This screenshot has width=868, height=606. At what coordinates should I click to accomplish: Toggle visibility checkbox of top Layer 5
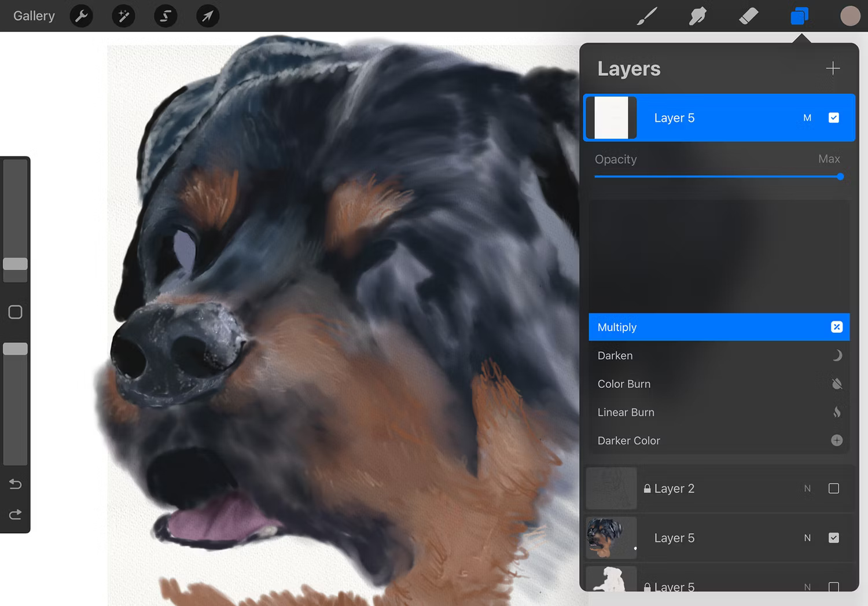click(833, 117)
